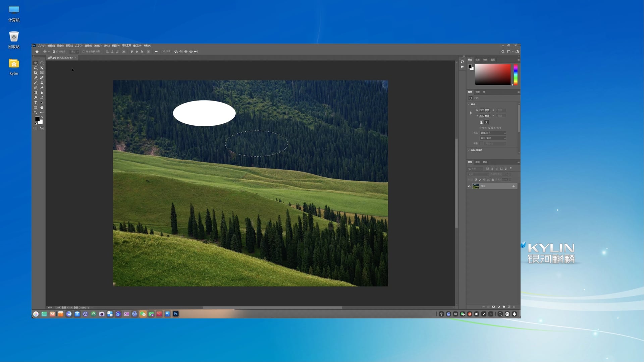This screenshot has height=362, width=644.
Task: Enable show transform controls checkbox
Action: (84, 52)
